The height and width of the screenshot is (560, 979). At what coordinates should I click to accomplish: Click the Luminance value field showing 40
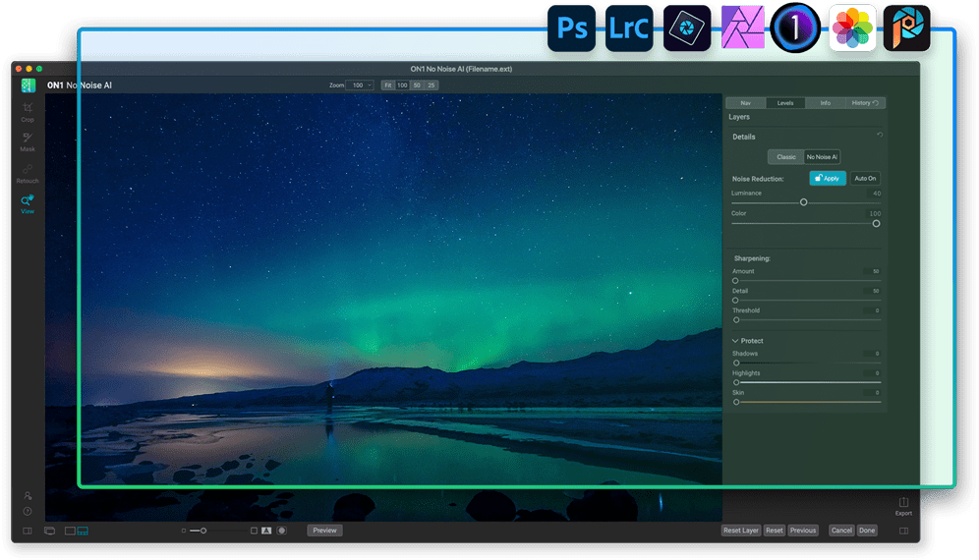(874, 194)
